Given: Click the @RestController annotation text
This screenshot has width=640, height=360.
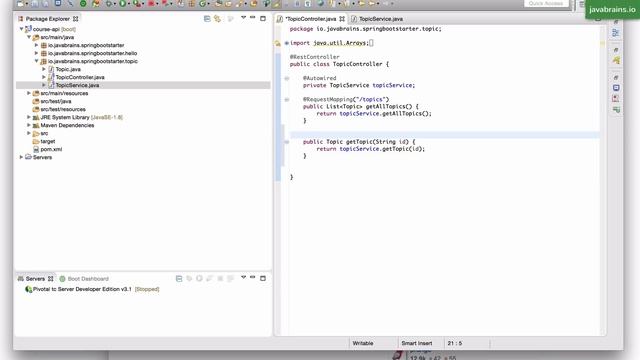Looking at the screenshot, I should pos(315,57).
